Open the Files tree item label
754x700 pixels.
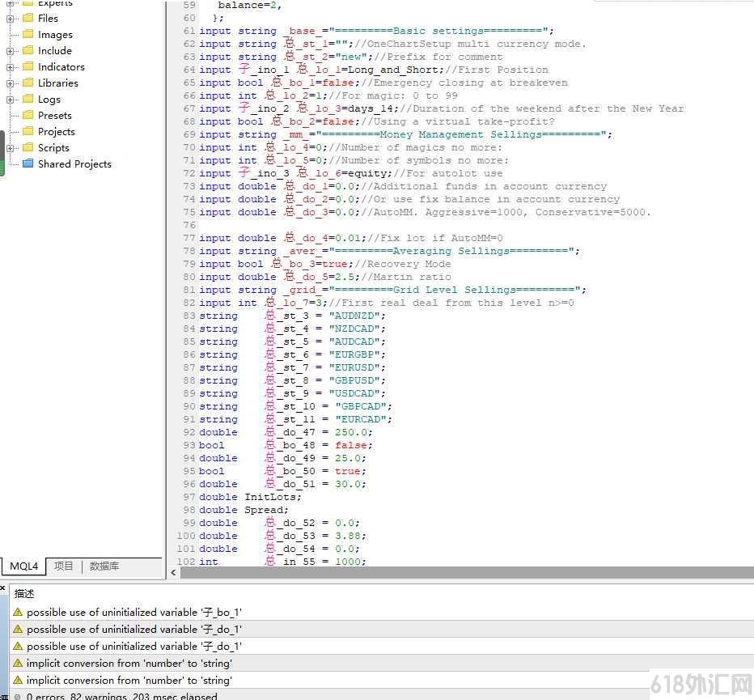point(48,19)
